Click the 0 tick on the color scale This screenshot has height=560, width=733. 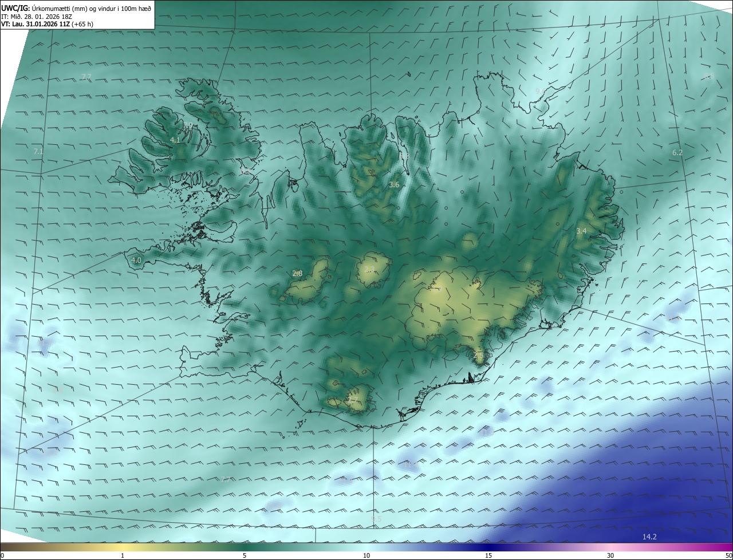(2, 555)
